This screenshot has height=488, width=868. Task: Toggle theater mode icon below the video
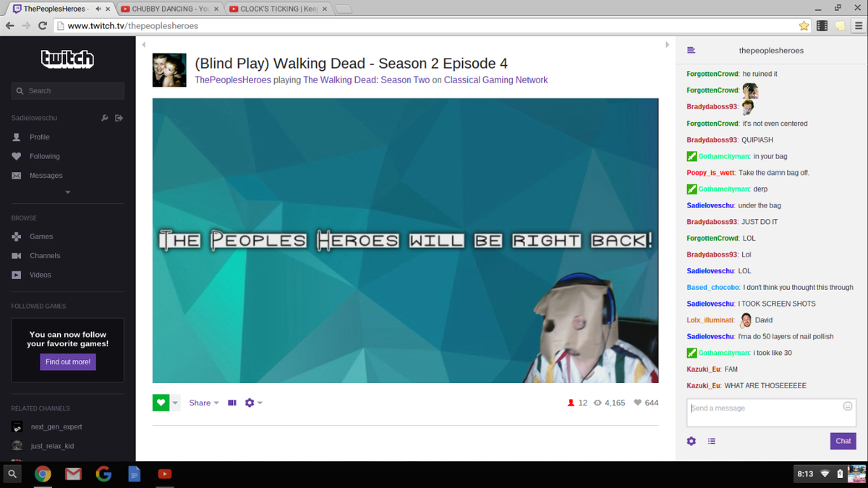pos(232,403)
